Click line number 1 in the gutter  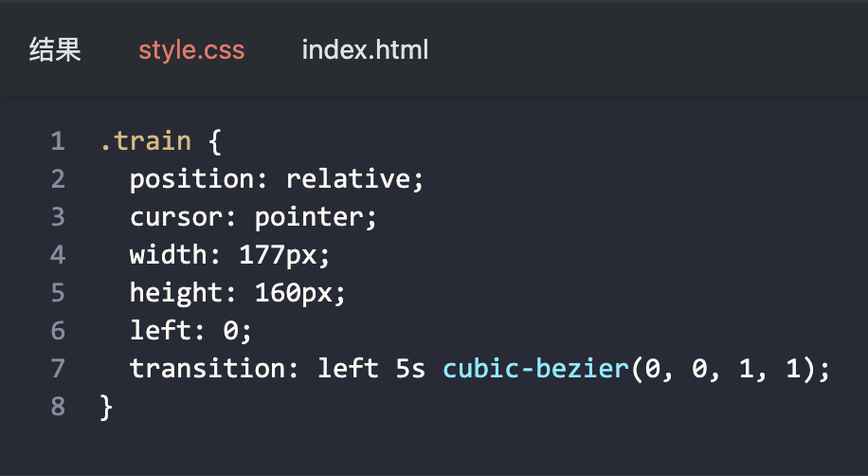click(x=58, y=142)
